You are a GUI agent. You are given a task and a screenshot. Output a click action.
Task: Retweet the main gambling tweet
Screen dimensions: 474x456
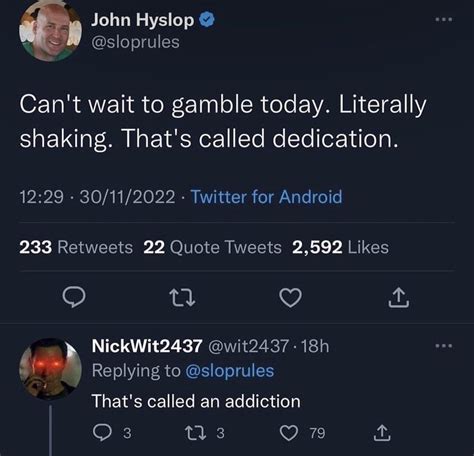182,297
